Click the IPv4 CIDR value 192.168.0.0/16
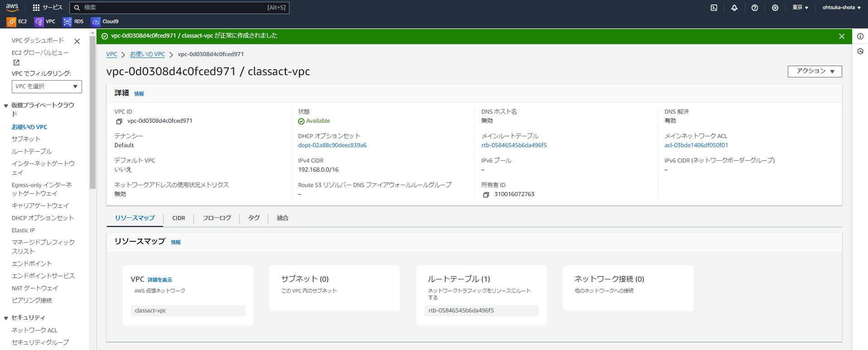868x350 pixels. (x=318, y=170)
